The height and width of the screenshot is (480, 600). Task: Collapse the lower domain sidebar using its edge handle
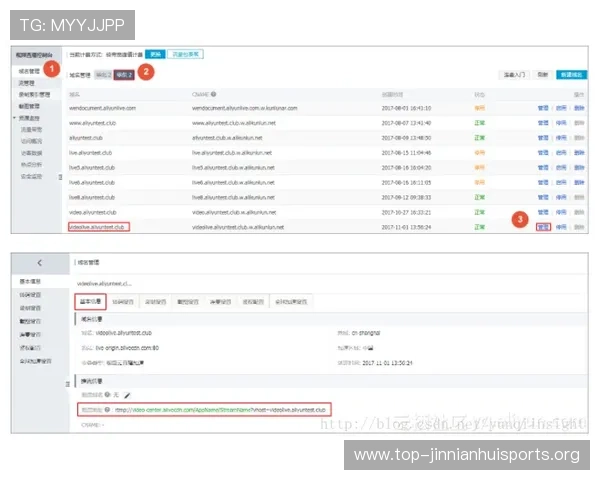click(x=68, y=384)
